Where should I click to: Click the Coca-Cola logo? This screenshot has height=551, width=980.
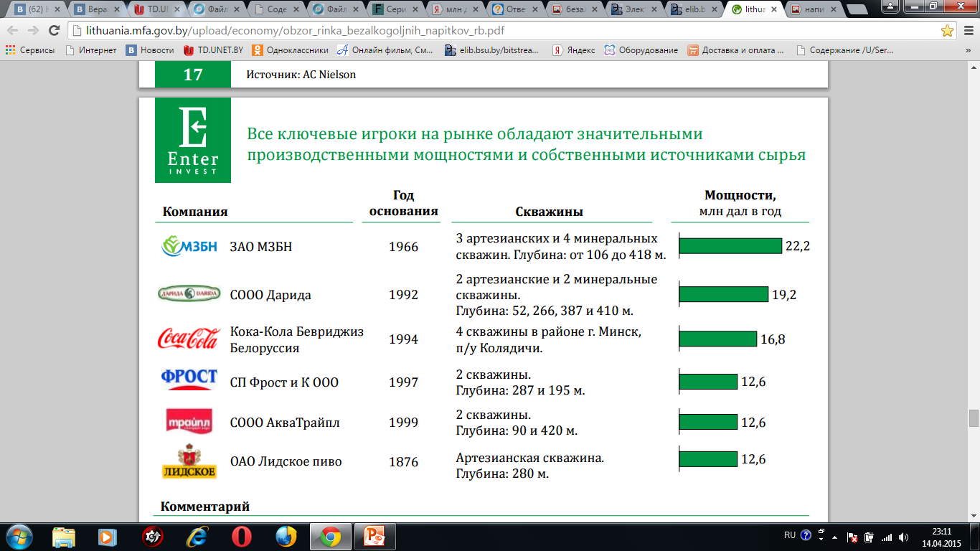(x=188, y=339)
